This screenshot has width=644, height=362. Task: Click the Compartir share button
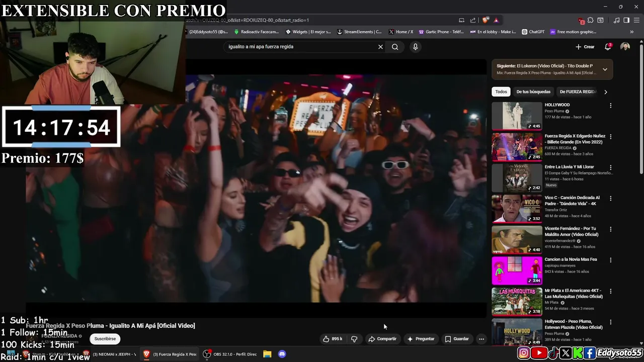coord(382,339)
